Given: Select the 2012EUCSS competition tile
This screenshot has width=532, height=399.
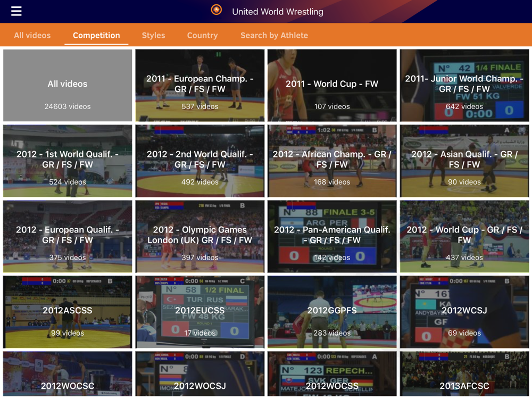Looking at the screenshot, I should point(200,312).
